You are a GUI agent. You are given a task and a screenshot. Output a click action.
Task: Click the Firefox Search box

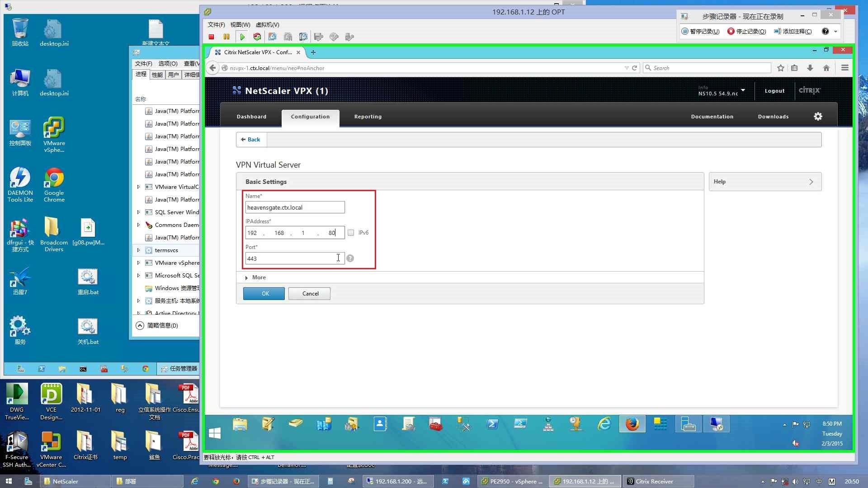point(707,68)
